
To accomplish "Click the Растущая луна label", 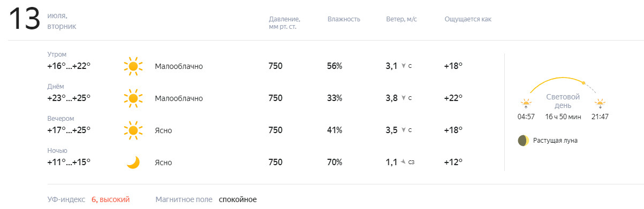I will (x=555, y=141).
